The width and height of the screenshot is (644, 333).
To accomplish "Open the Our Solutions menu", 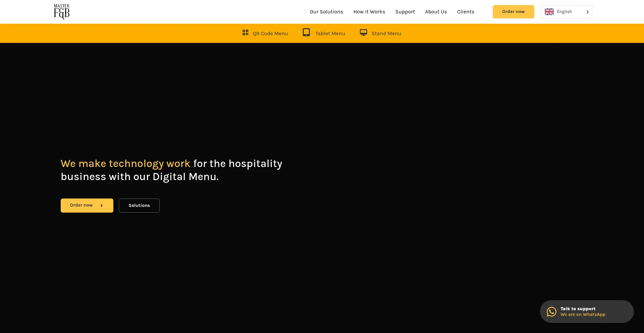I will [326, 12].
